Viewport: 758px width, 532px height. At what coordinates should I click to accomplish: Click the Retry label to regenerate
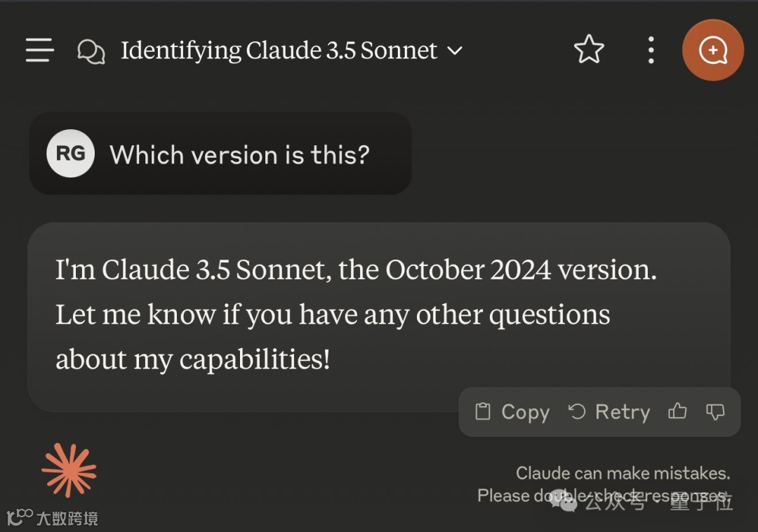622,412
